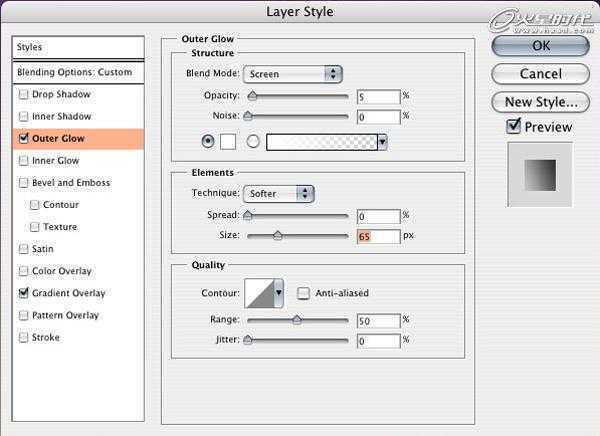Toggle the Preview checkbox
The width and height of the screenshot is (600, 436).
pos(513,126)
